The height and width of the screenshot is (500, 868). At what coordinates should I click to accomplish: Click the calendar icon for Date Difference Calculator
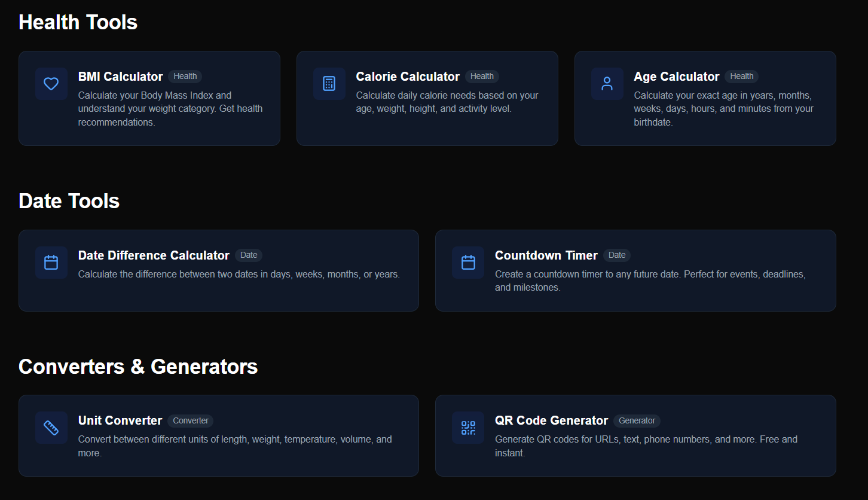pyautogui.click(x=51, y=263)
